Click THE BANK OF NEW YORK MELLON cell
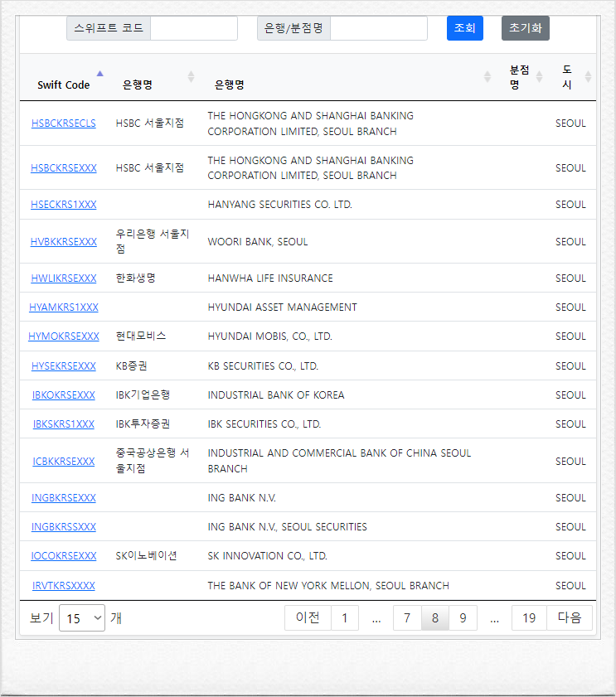The width and height of the screenshot is (616, 697). [x=328, y=586]
